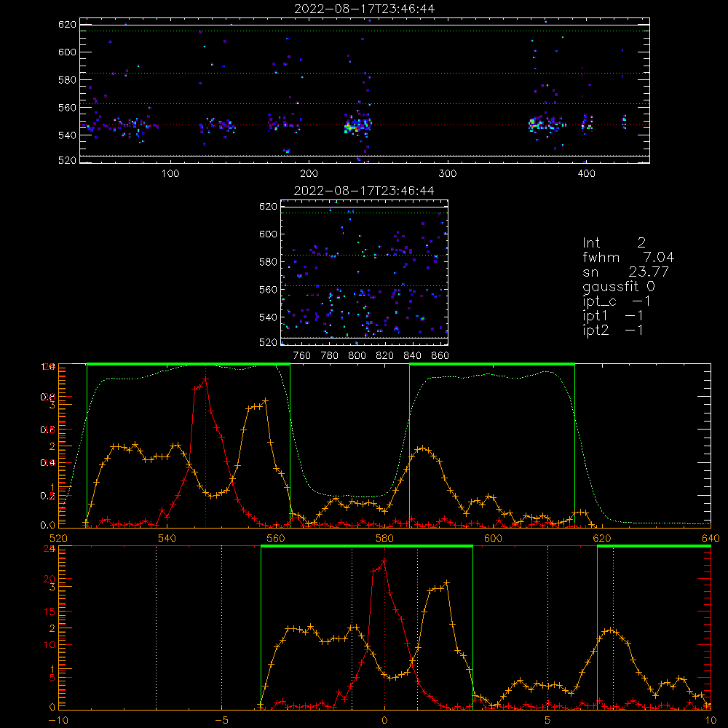Image resolution: width=728 pixels, height=728 pixels.
Task: Click the timestamp title above the middle image panel
Action: point(365,191)
